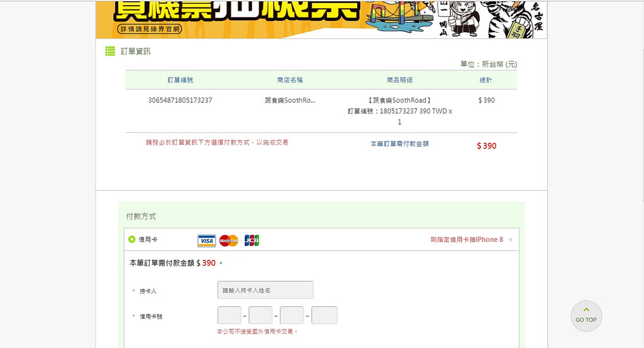Click the order number 30654871805173237
644x348 pixels.
(x=180, y=100)
